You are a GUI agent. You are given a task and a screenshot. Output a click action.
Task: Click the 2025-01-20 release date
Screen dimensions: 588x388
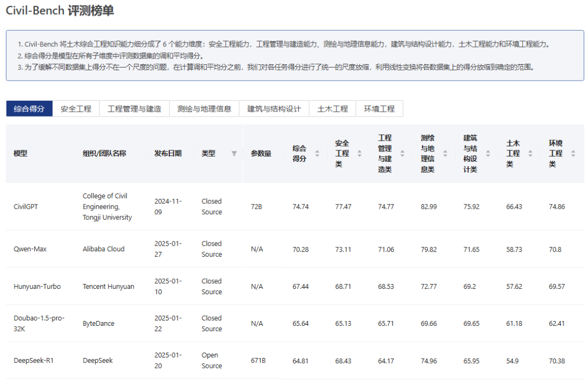[168, 361]
